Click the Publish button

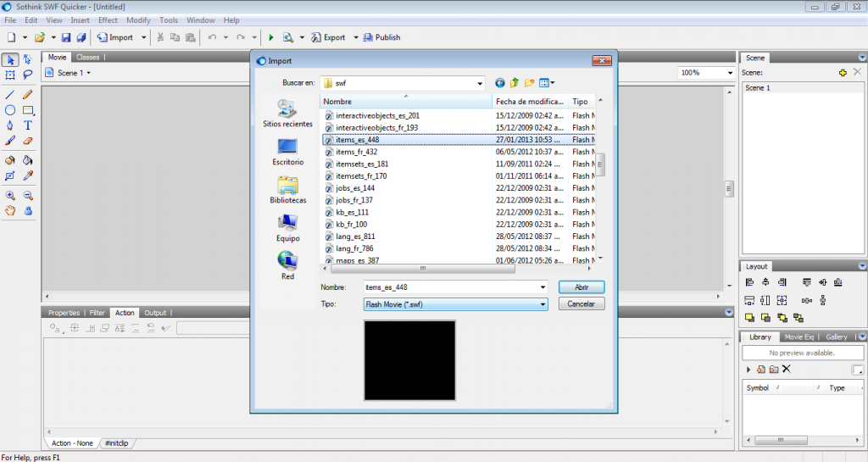coord(381,37)
